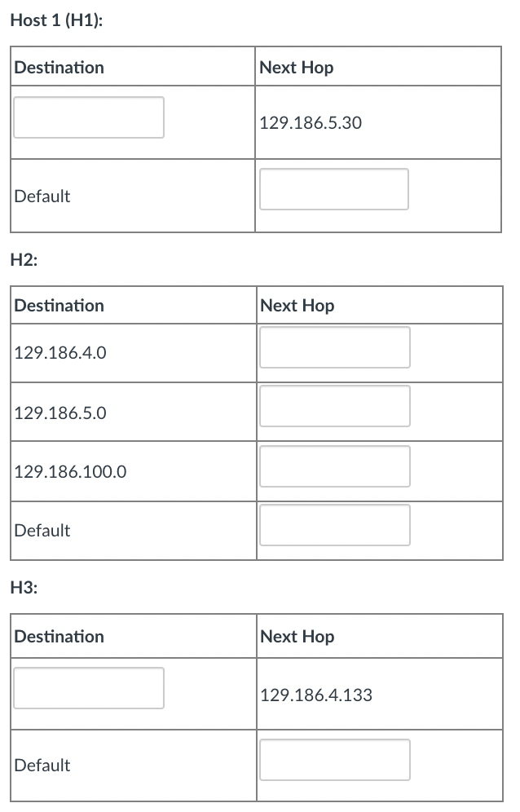Image resolution: width=520 pixels, height=812 pixels.
Task: Click the Next Hop input for H1 Default route
Action: click(x=333, y=188)
